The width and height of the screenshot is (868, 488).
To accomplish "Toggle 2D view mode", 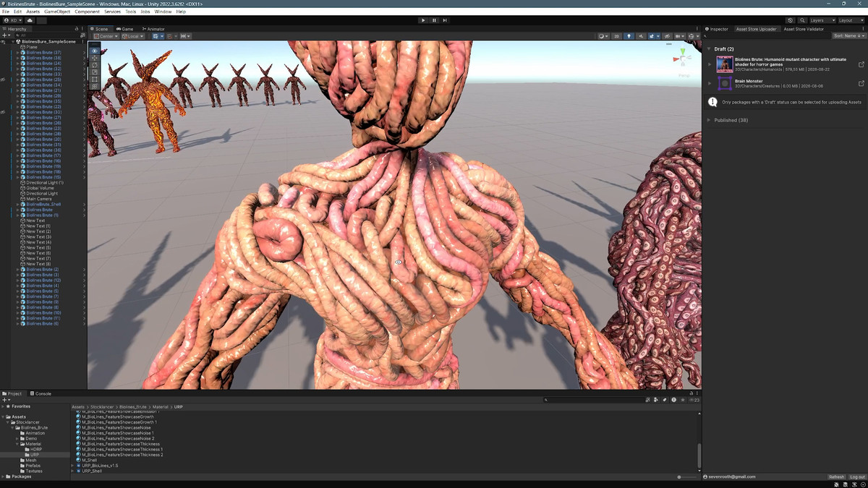I will (617, 36).
